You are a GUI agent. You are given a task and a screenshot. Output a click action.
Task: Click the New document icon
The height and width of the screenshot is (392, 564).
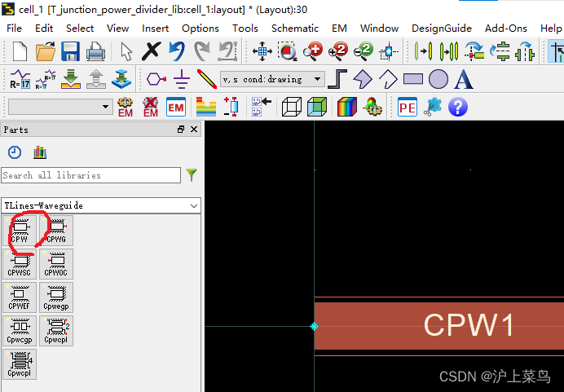point(20,51)
